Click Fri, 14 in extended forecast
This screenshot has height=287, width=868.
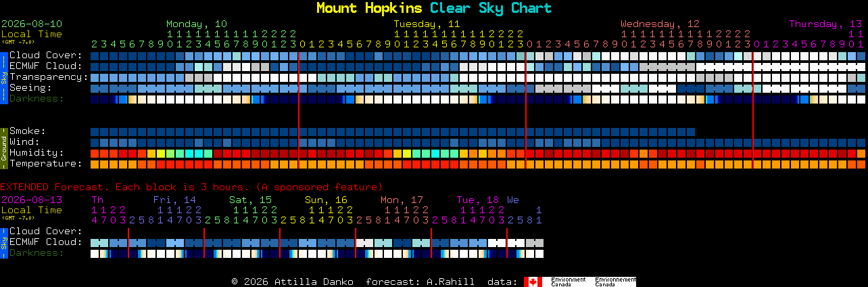174,200
